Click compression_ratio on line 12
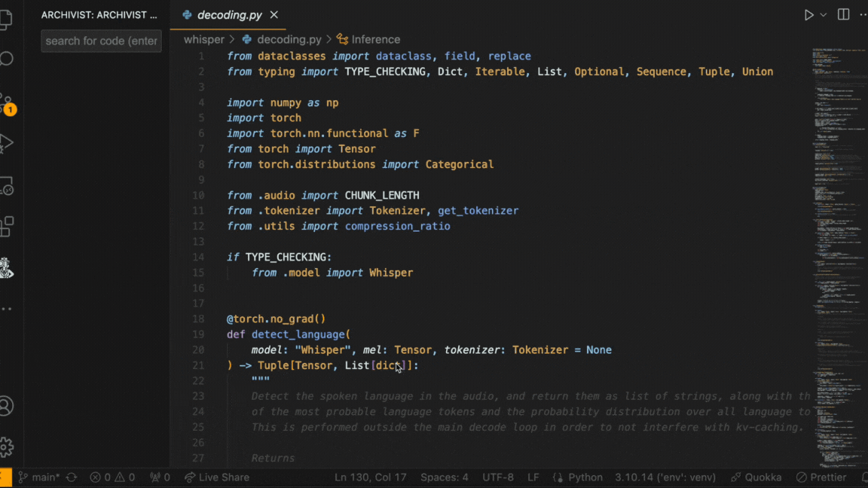 [398, 226]
